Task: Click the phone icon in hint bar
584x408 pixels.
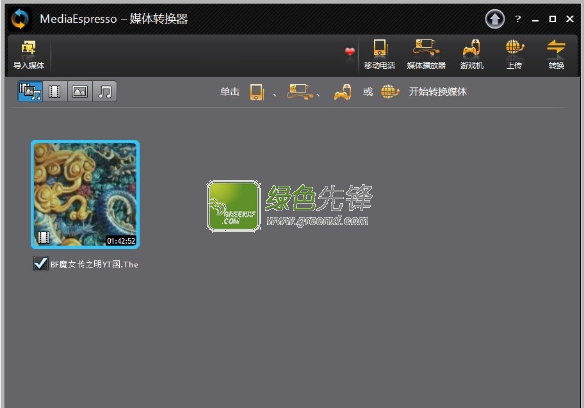Action: click(x=257, y=92)
